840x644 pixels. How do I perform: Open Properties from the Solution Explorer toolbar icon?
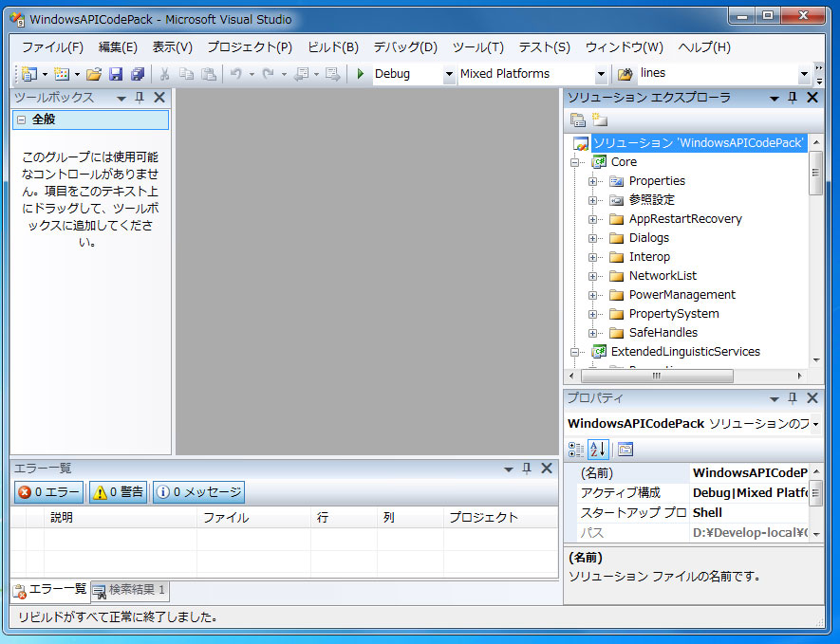click(577, 119)
